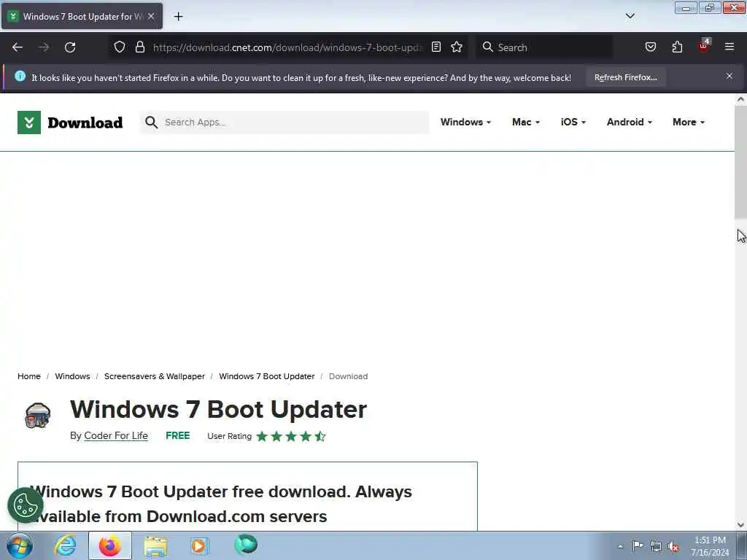Focus the Firefox Search box

tap(544, 47)
